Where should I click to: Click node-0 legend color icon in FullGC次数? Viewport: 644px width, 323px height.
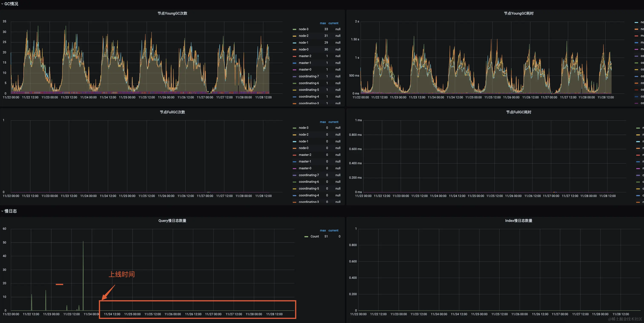(x=295, y=148)
